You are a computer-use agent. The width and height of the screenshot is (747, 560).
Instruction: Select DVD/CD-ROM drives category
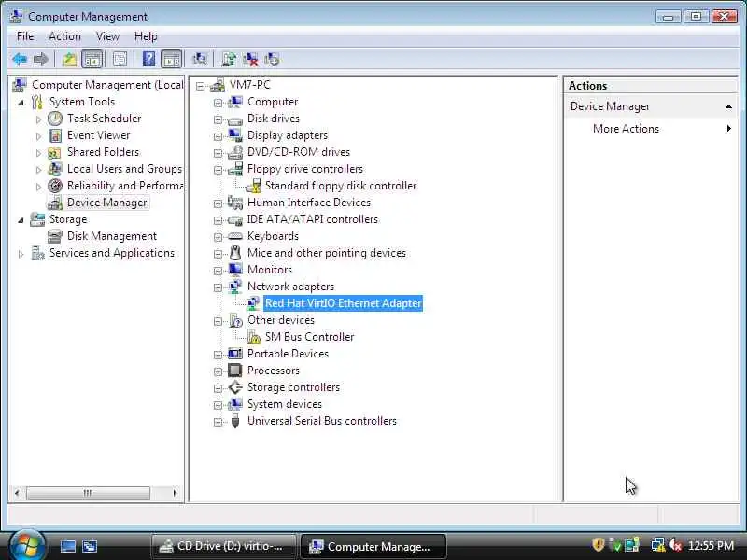point(299,152)
